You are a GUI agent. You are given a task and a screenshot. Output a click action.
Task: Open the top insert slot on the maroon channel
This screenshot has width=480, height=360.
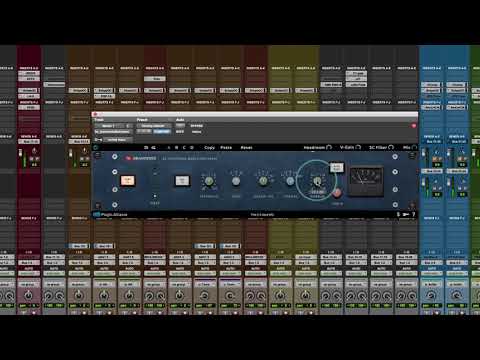(x=30, y=73)
